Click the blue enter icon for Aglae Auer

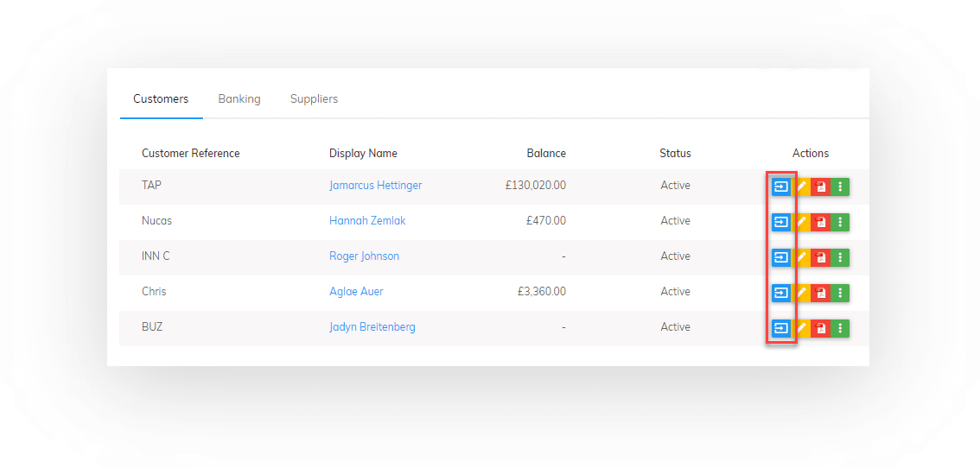point(781,293)
